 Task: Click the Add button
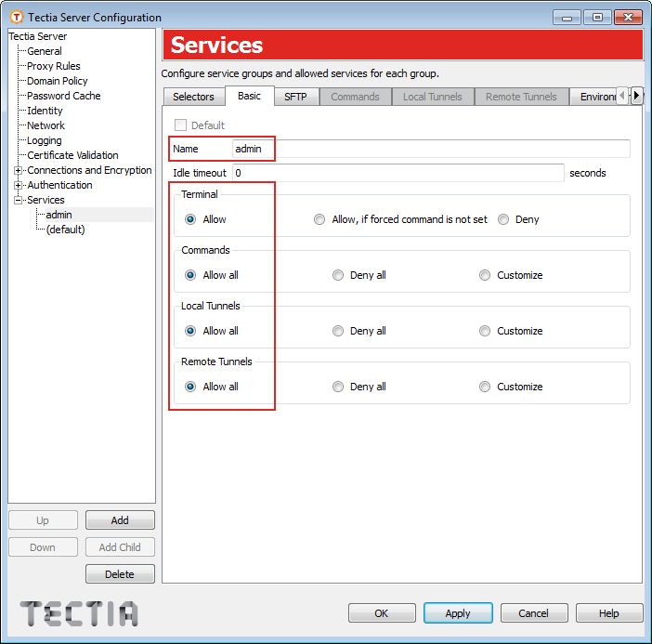tap(120, 520)
